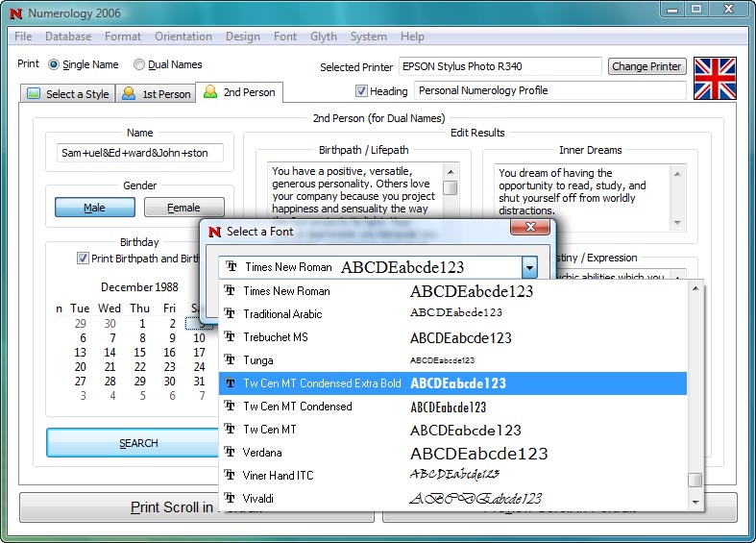Screen dimensions: 756x543
Task: Open the Help menu
Action: 412,37
